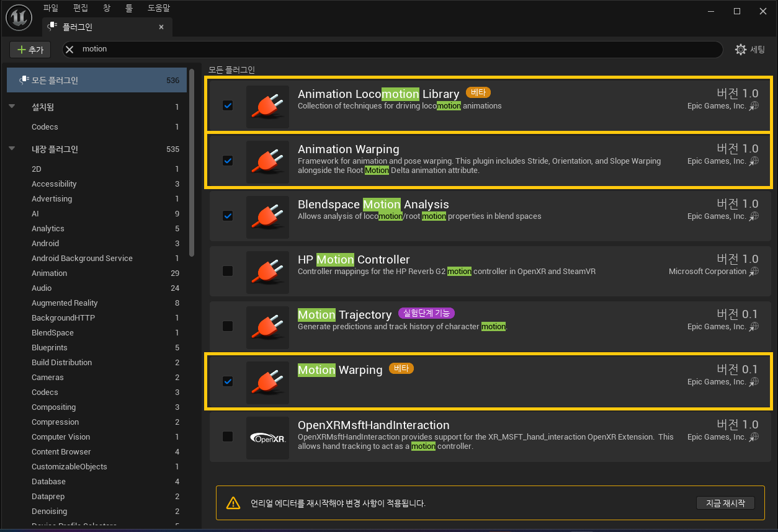Open the 도움말 menu
This screenshot has height=532, width=778.
click(x=159, y=8)
